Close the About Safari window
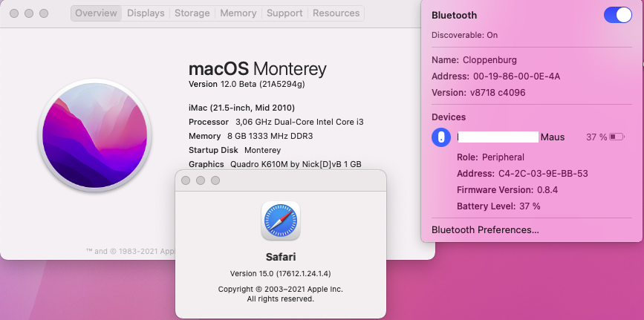 186,180
